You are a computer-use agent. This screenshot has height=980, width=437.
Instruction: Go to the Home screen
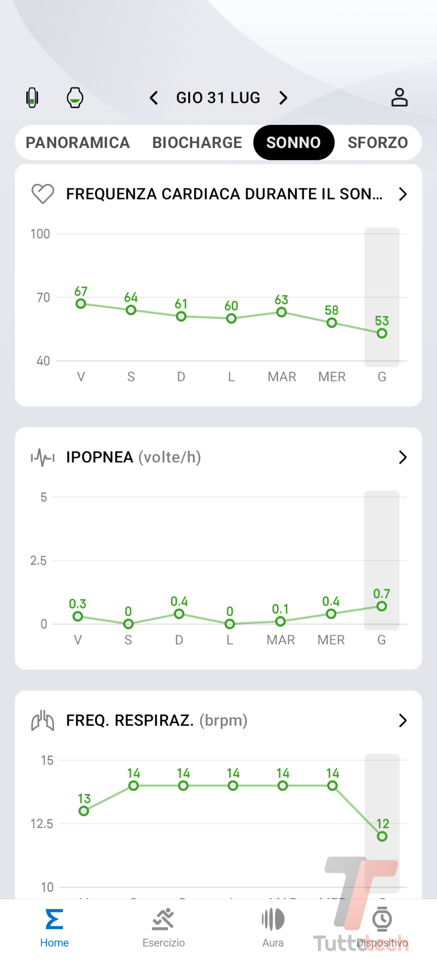click(54, 928)
